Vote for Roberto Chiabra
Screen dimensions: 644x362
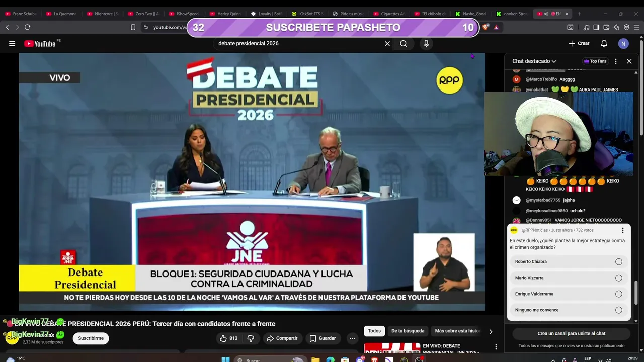tap(569, 262)
